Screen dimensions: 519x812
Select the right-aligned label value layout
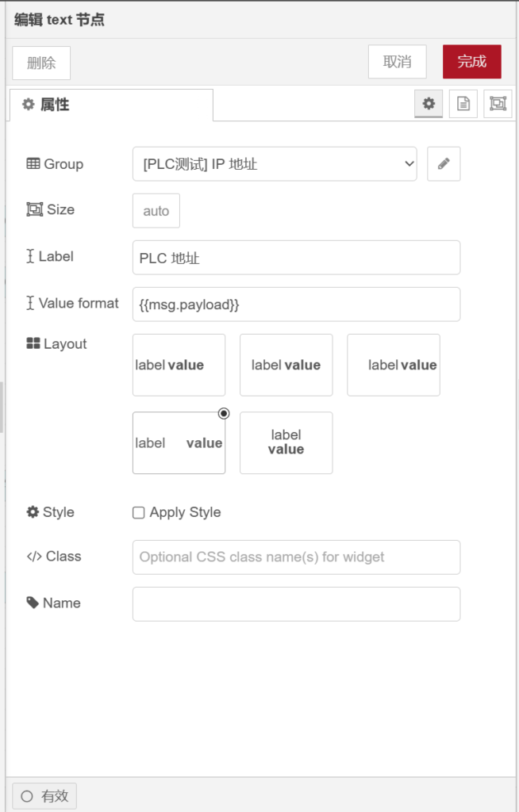[393, 365]
